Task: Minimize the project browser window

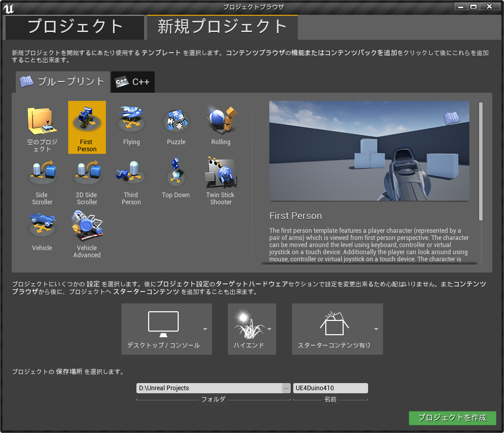Action: click(x=461, y=7)
